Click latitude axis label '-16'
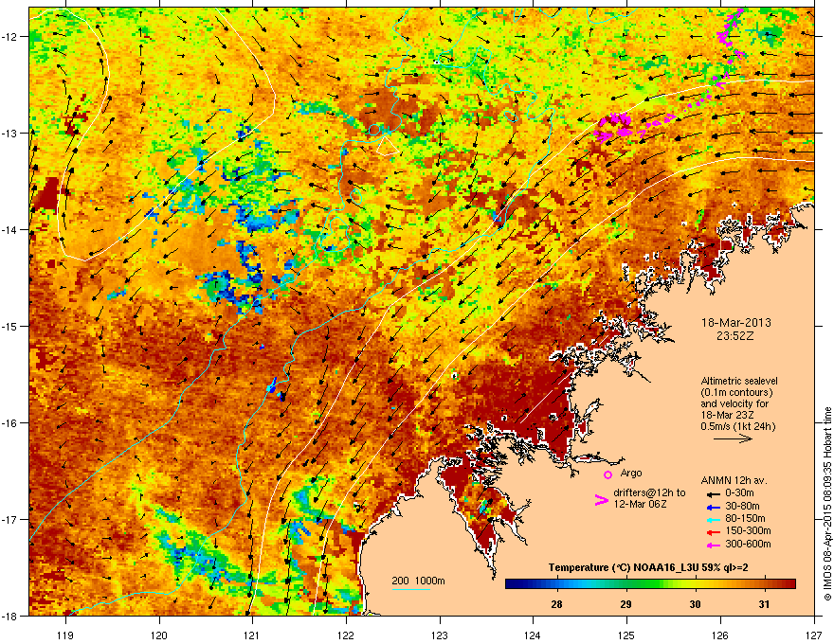Image resolution: width=834 pixels, height=644 pixels. coord(9,422)
